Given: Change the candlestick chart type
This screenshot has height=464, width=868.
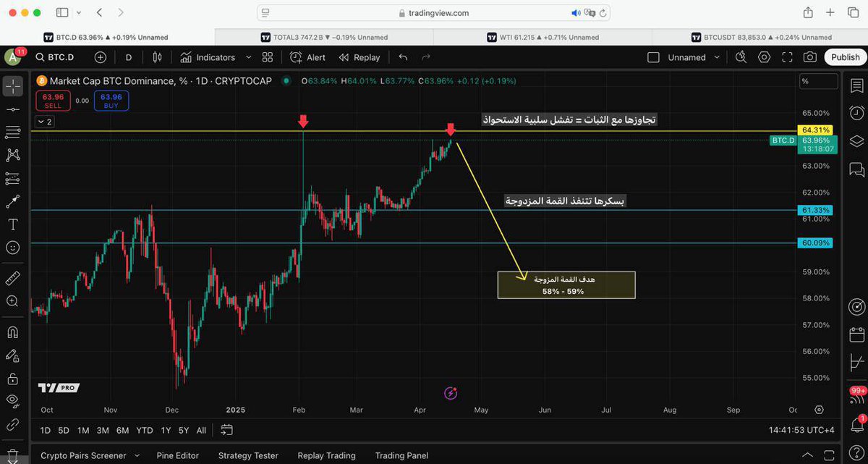Looking at the screenshot, I should [x=158, y=57].
